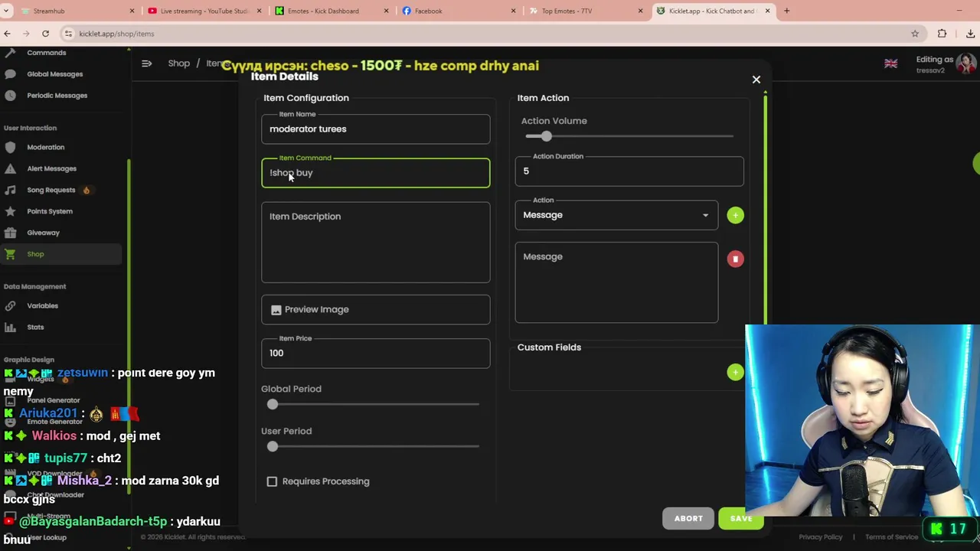980x551 pixels.
Task: Click the Stats bar chart icon
Action: (10, 327)
